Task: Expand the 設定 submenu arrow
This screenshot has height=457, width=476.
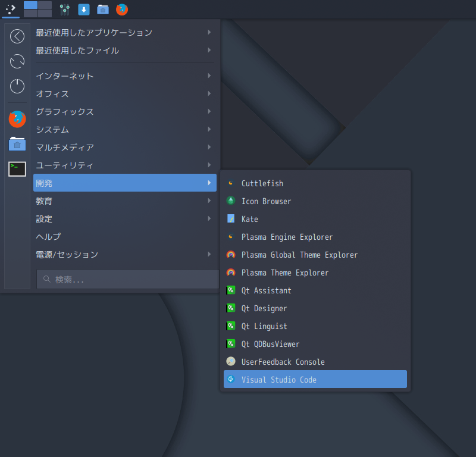Action: point(209,218)
